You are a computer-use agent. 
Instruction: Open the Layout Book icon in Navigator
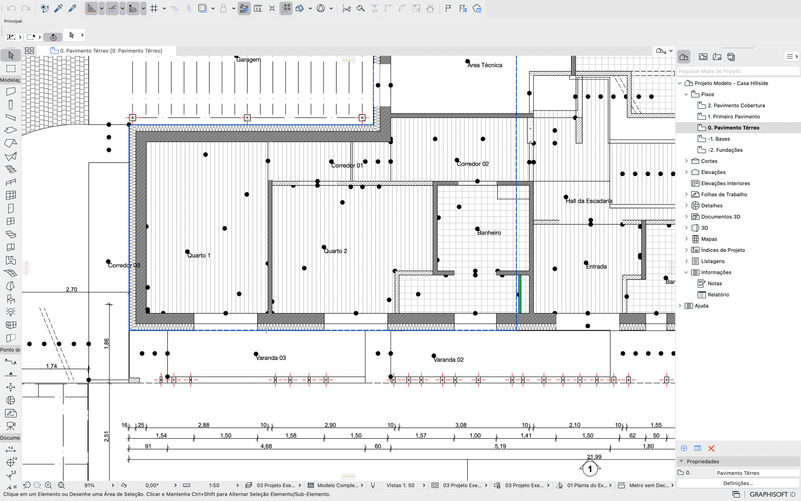point(717,57)
